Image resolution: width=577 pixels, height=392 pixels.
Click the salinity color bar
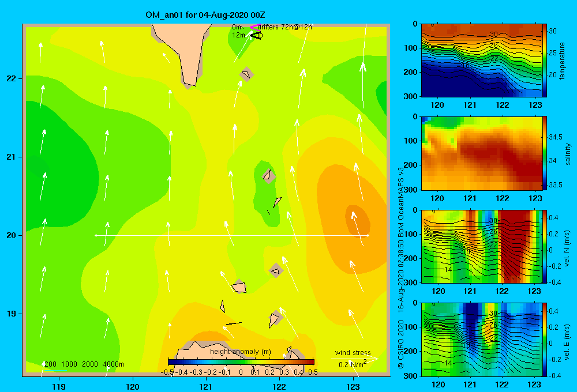point(545,153)
